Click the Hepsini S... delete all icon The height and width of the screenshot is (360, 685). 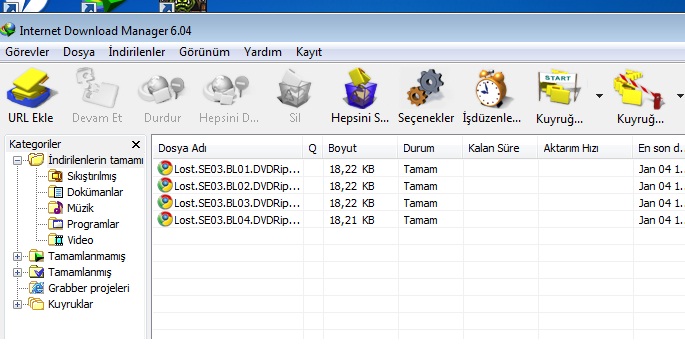coord(360,89)
